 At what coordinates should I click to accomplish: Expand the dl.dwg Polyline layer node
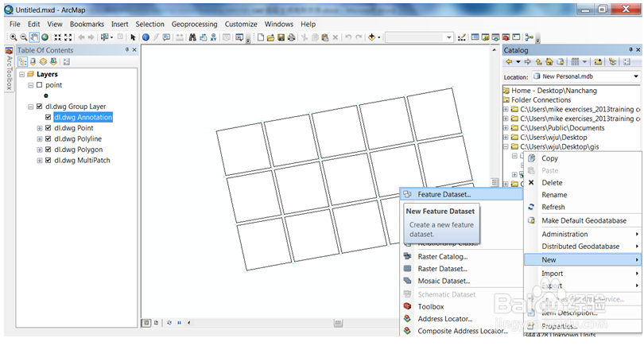point(40,139)
